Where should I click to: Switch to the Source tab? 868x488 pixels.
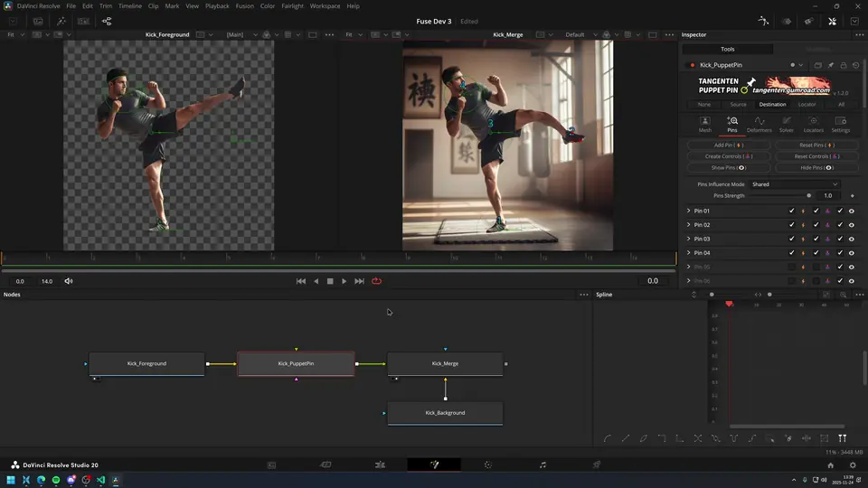coord(738,104)
